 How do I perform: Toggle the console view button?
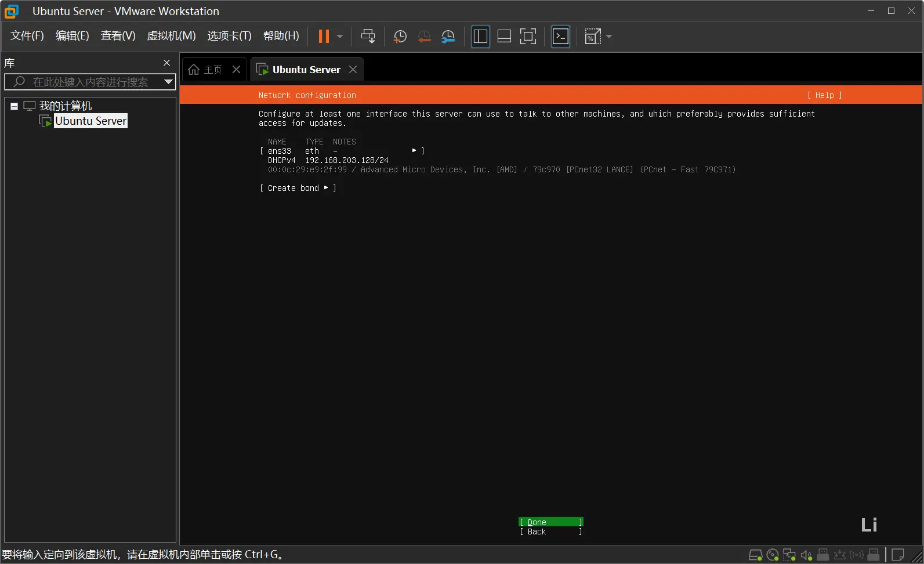click(560, 37)
